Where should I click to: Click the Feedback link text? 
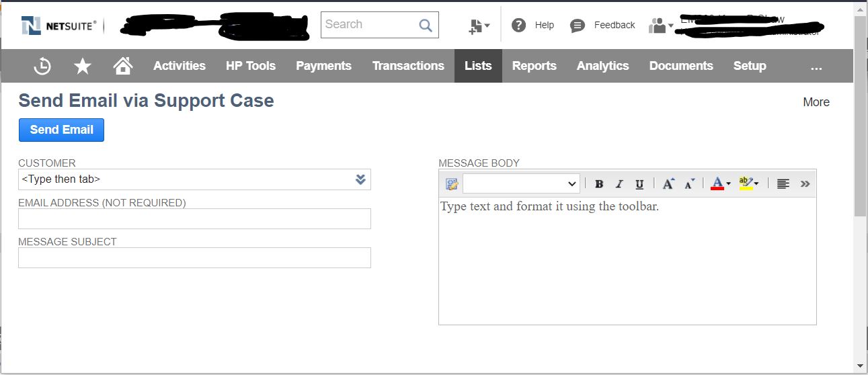[615, 26]
